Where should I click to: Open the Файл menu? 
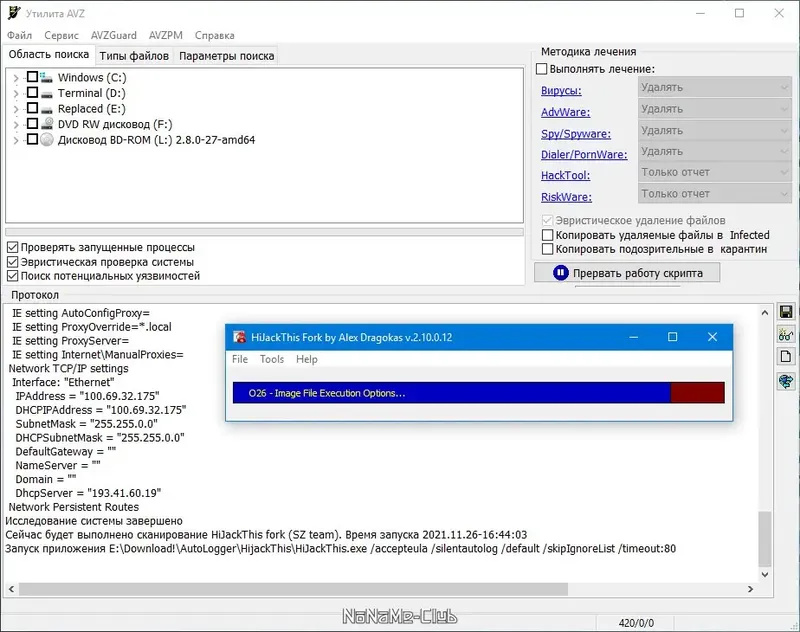click(19, 35)
